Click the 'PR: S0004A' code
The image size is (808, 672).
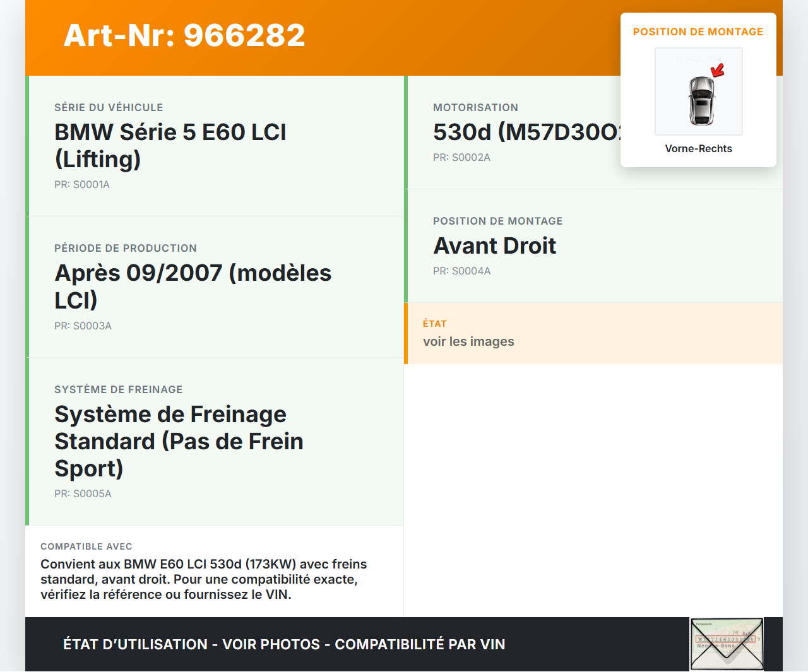pos(461,271)
